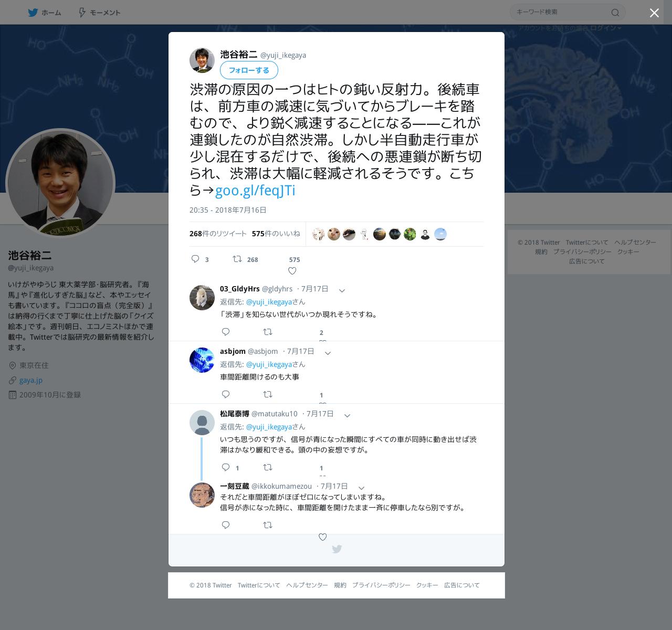Like the main tweet with heart icon
The width and height of the screenshot is (672, 630).
tap(292, 271)
